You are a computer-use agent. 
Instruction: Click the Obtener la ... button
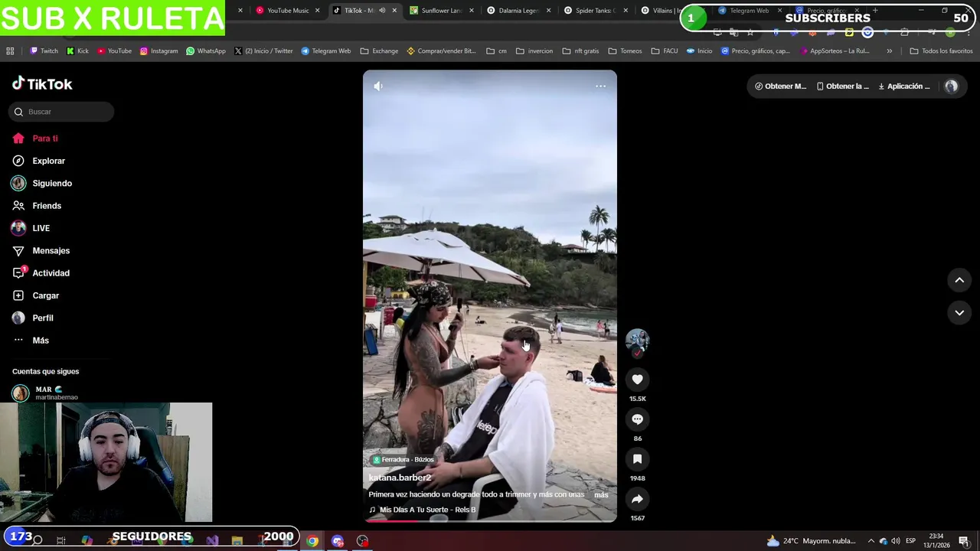click(x=843, y=86)
